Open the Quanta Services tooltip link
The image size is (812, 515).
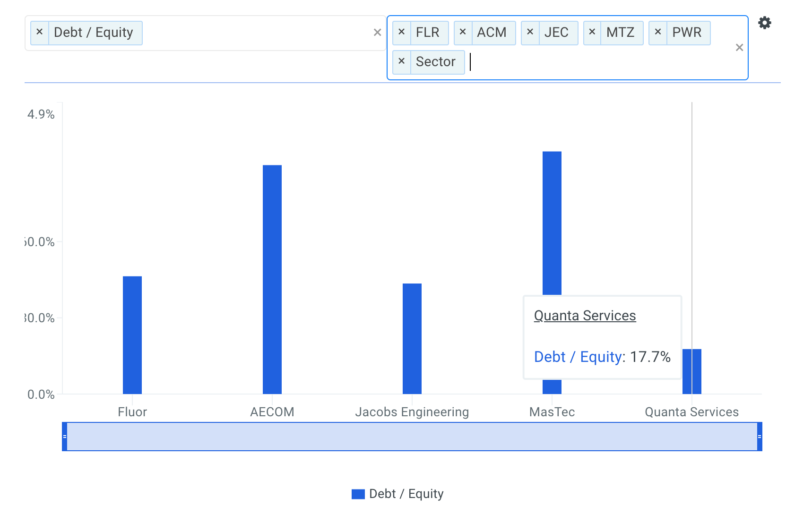tap(585, 316)
